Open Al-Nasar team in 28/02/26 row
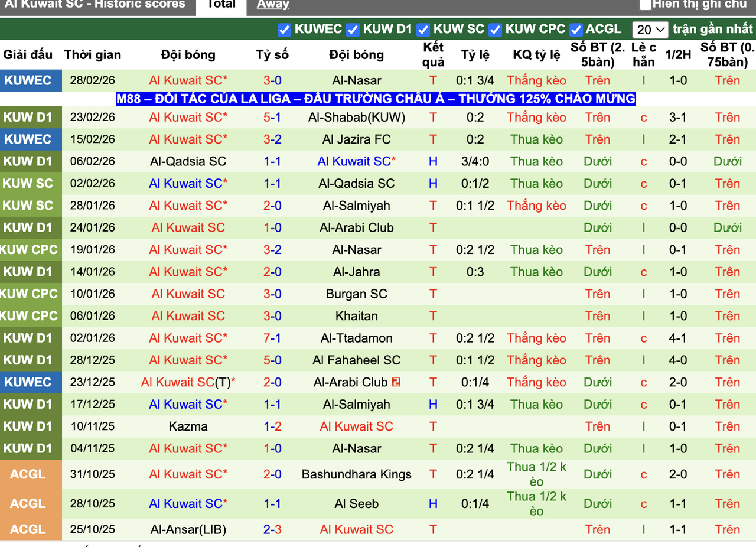The image size is (756, 547). (x=357, y=80)
